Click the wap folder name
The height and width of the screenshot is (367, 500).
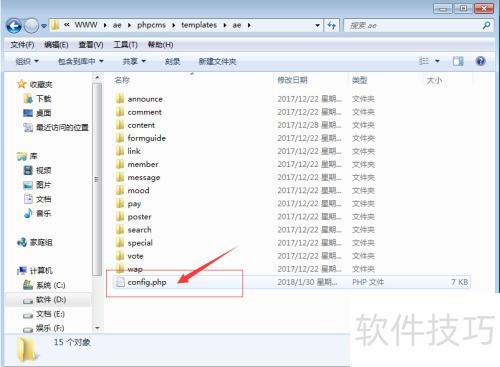point(135,269)
